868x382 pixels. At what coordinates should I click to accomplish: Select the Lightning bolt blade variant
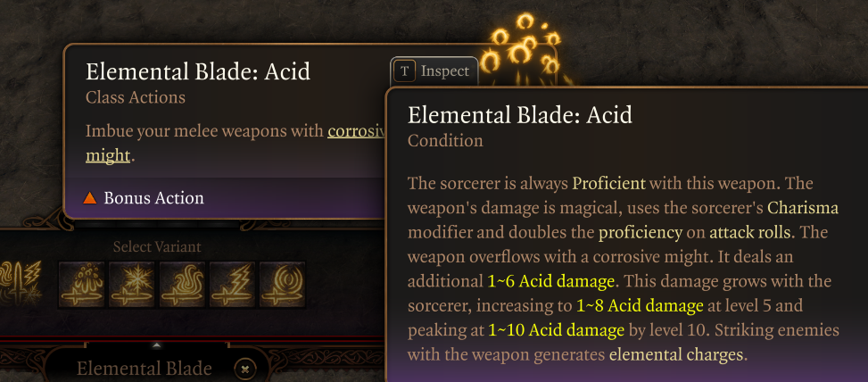[232, 284]
